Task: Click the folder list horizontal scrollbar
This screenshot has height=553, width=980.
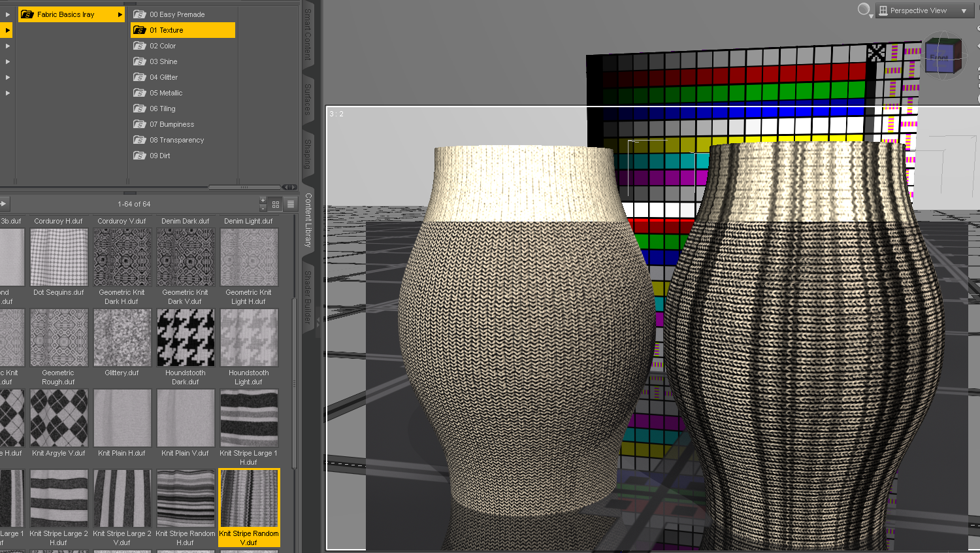Action: point(244,188)
